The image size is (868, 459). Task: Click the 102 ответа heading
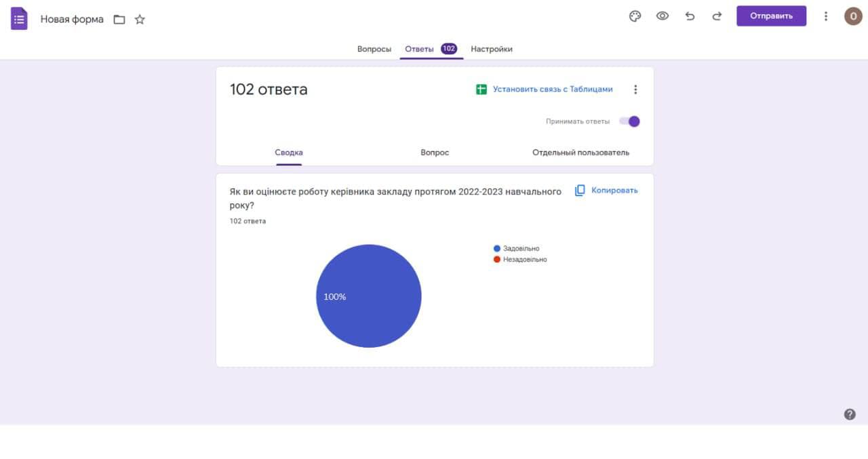[x=269, y=89]
